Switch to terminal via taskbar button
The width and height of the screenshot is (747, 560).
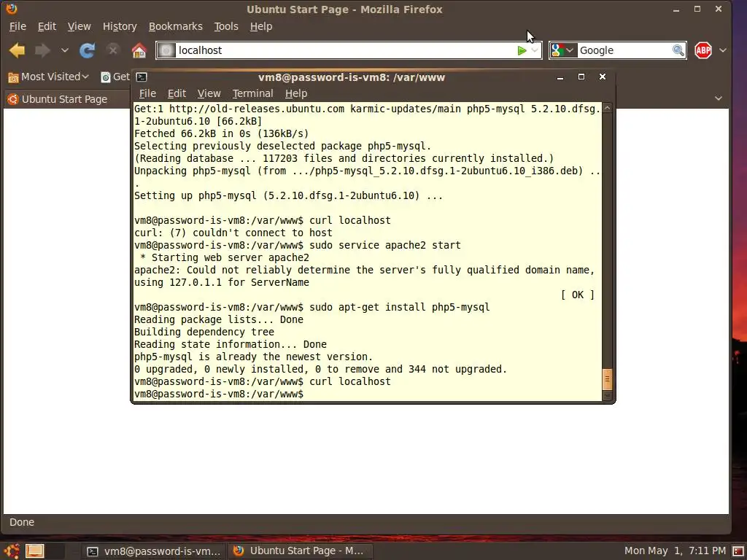pos(153,551)
